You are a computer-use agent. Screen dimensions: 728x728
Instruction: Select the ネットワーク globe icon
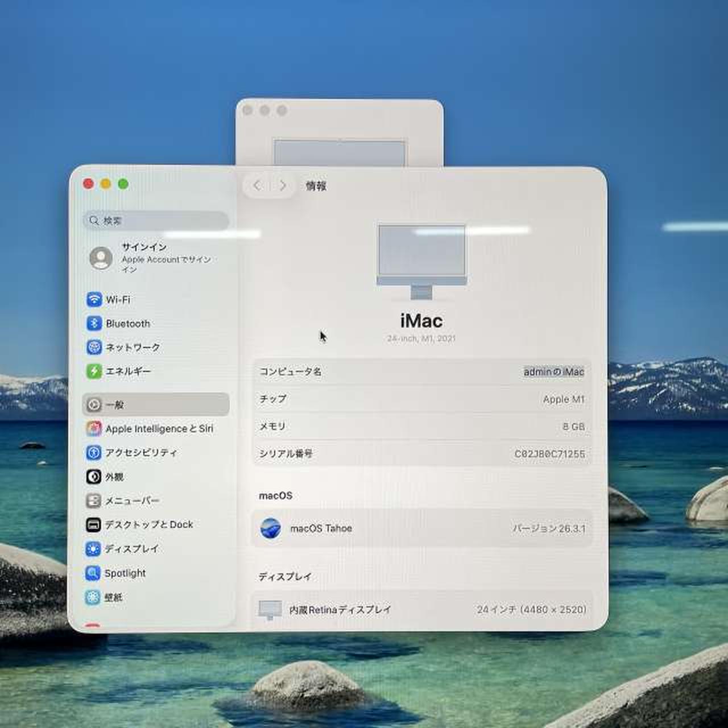tap(94, 348)
